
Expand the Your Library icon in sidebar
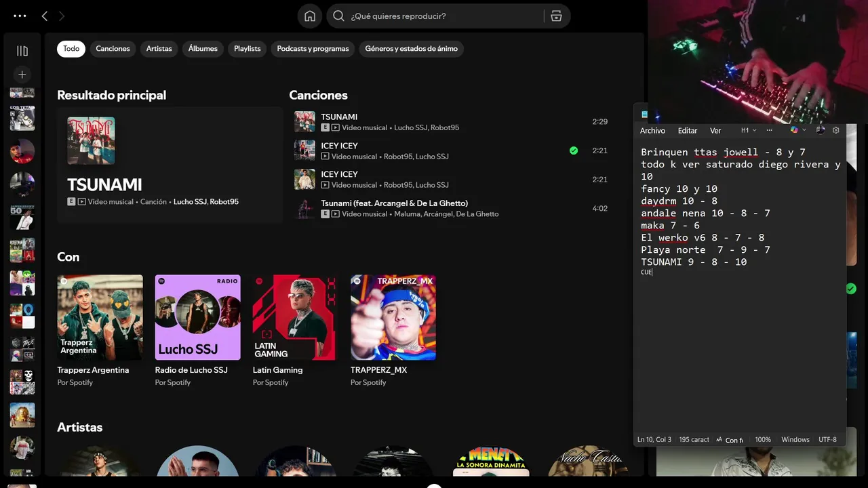pyautogui.click(x=22, y=51)
